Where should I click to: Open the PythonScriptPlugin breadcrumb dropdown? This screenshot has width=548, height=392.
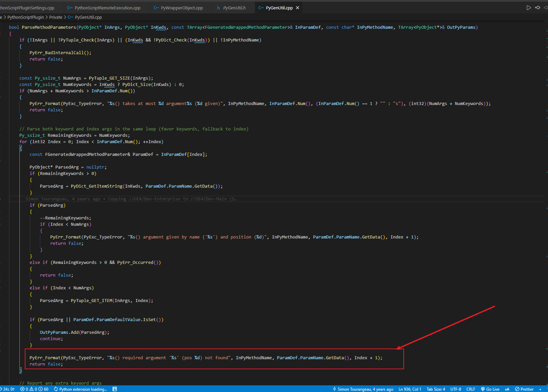click(25, 17)
